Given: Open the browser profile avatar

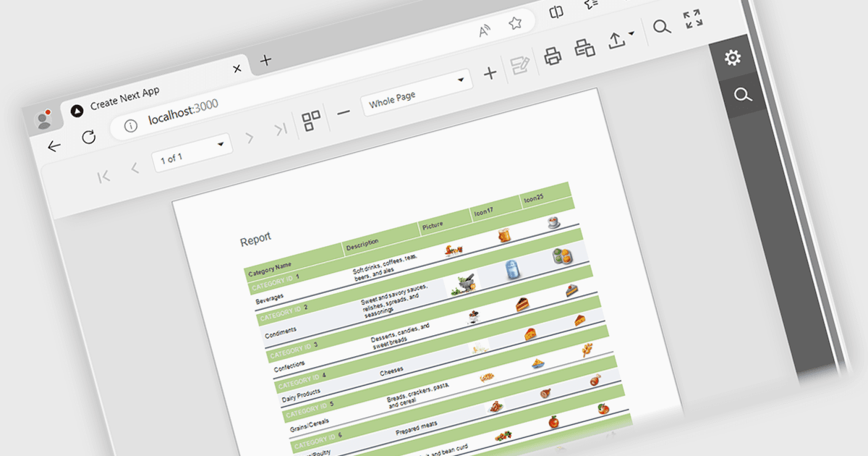Looking at the screenshot, I should point(43,119).
